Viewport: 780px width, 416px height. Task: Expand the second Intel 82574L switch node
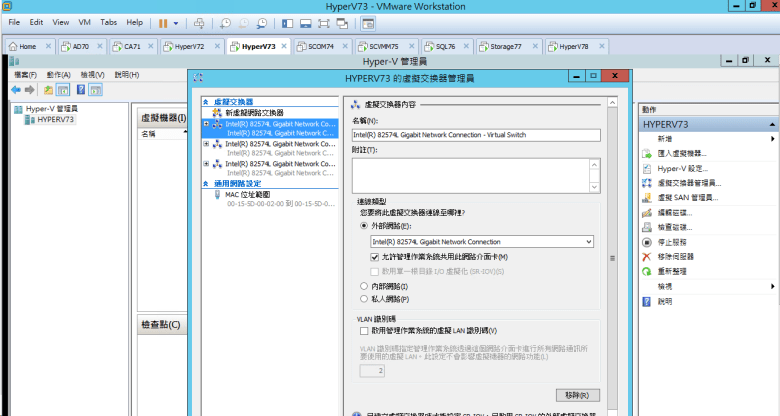point(206,144)
